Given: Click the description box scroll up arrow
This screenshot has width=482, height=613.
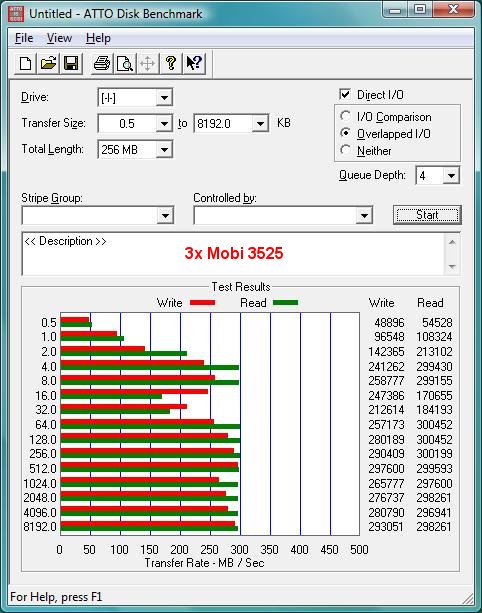Looking at the screenshot, I should click(452, 242).
